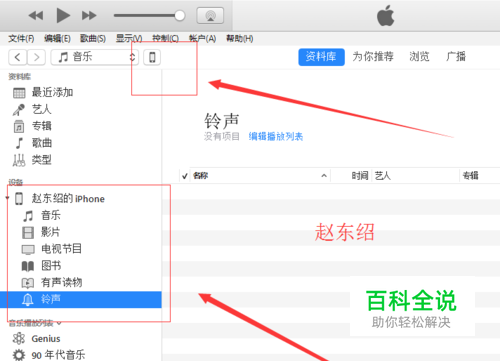Open the AirPlay output button
The height and width of the screenshot is (361, 500).
pos(210,15)
